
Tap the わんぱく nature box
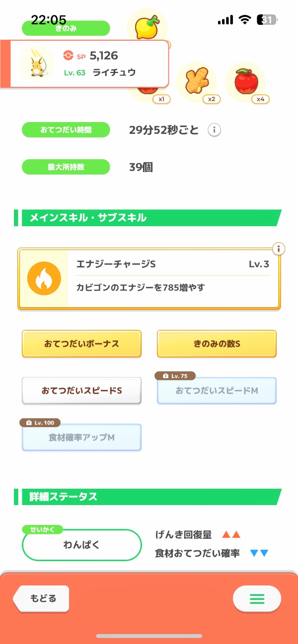pos(81,545)
